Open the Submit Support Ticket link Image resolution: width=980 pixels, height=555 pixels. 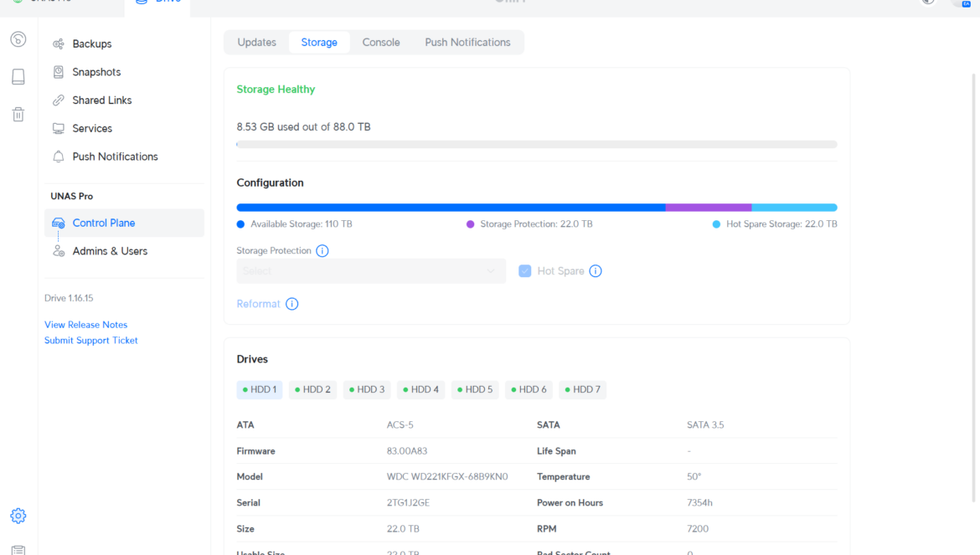coord(91,340)
